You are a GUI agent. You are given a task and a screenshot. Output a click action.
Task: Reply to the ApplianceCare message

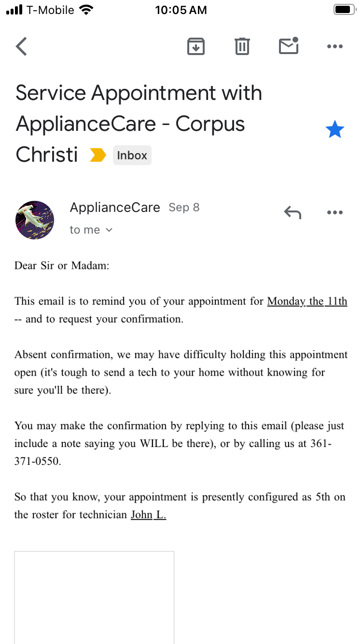click(292, 212)
